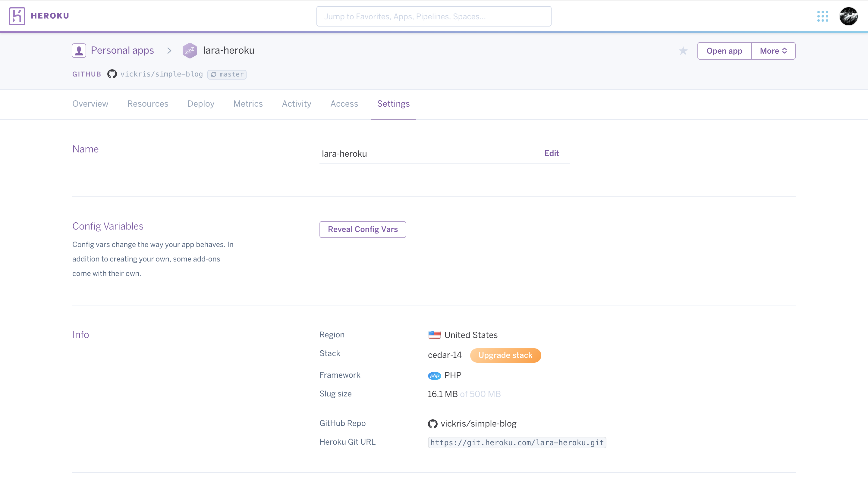This screenshot has height=485, width=868.
Task: Click the breadcrumb chevron after Personal apps
Action: pos(169,51)
